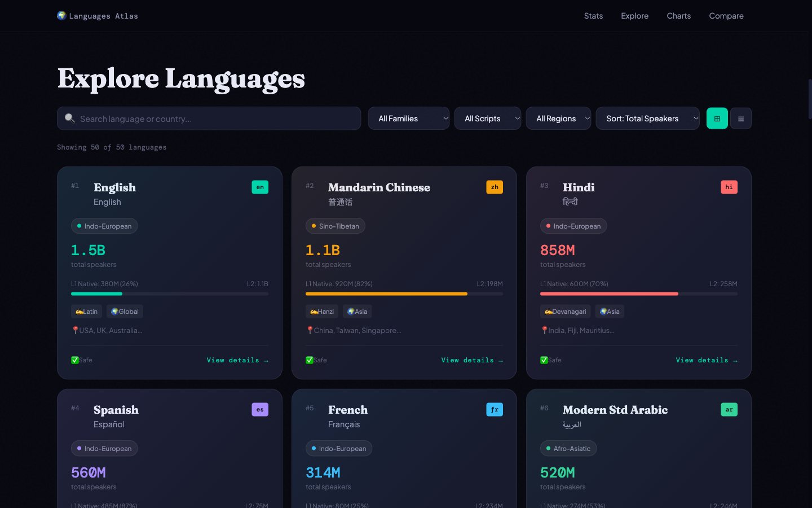Click the 'ar' code badge on Arabic card

point(729,409)
